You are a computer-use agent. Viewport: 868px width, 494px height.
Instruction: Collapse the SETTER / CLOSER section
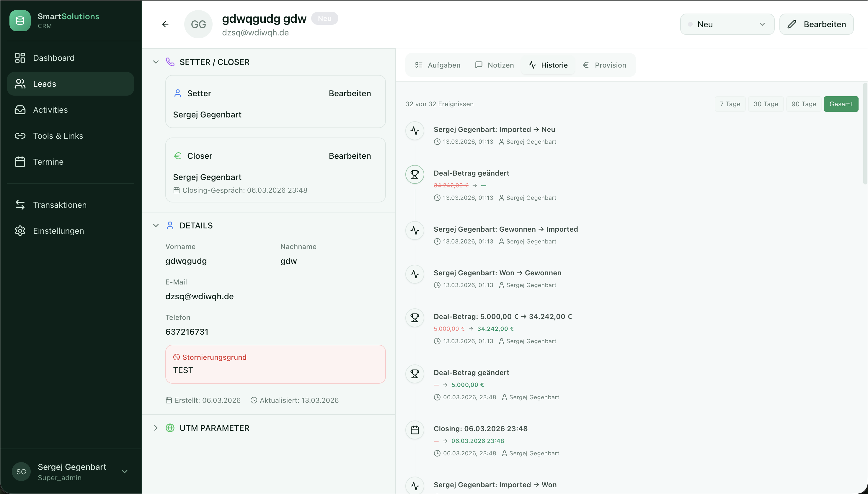[156, 62]
